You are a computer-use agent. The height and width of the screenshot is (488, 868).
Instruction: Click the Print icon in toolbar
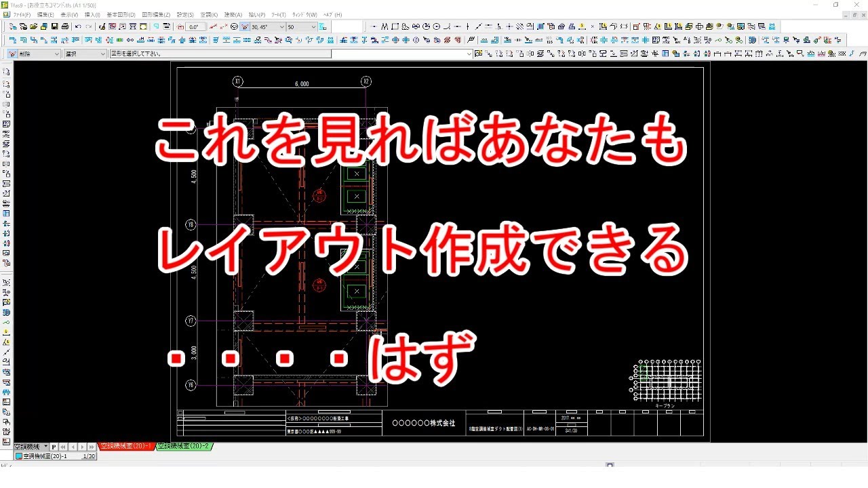(x=65, y=26)
